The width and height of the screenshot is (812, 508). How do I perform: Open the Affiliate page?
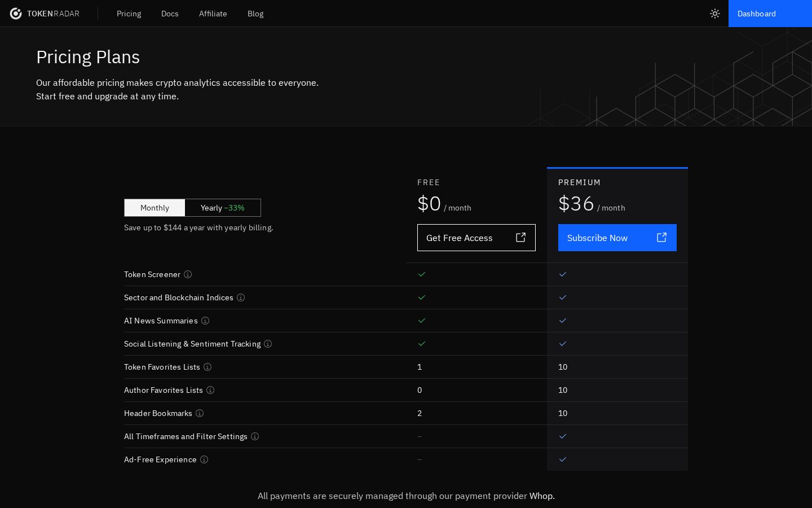213,14
